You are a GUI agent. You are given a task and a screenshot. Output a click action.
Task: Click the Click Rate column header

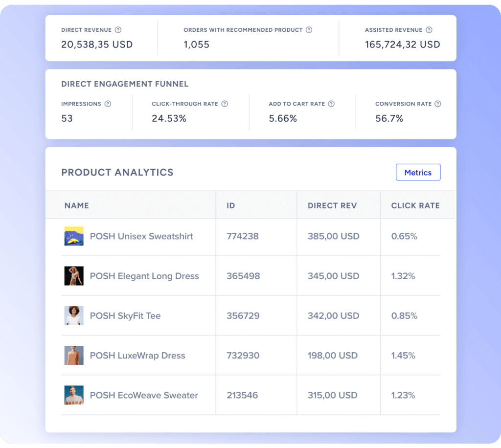[x=415, y=205]
